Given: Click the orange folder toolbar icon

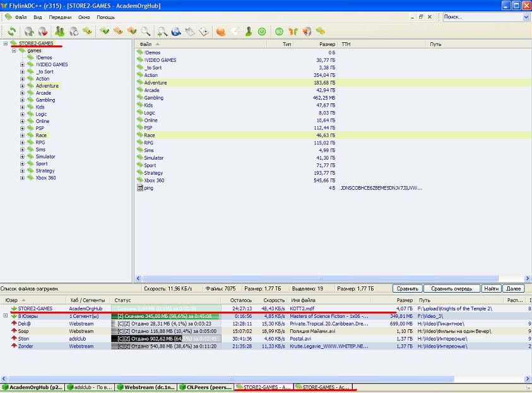Looking at the screenshot, I should (118, 32).
